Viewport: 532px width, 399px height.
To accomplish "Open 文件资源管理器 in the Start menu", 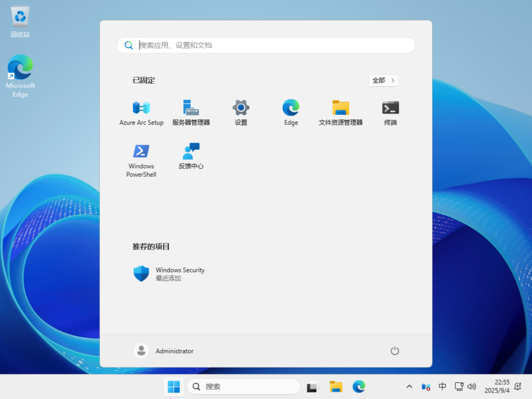I will pyautogui.click(x=340, y=113).
